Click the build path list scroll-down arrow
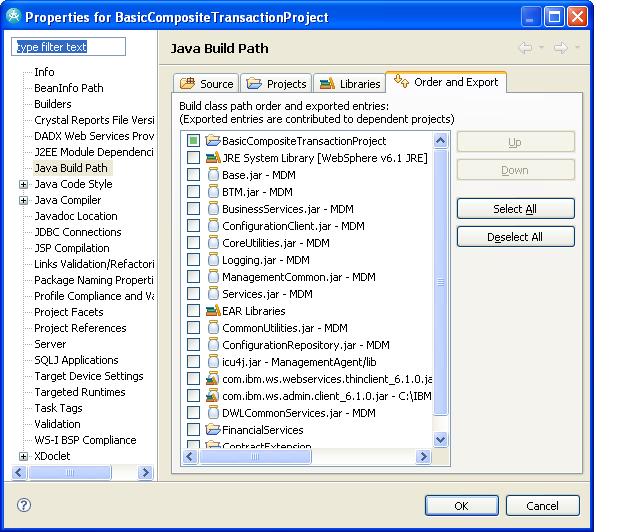 coord(440,440)
